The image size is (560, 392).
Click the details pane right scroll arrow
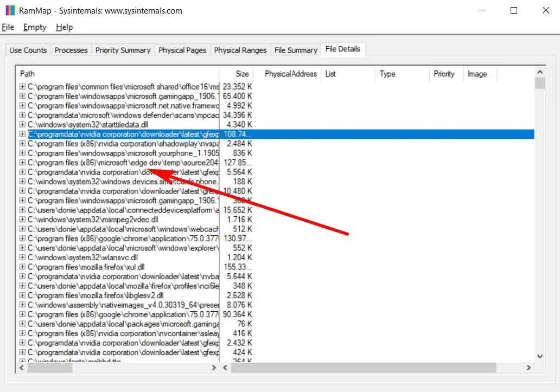(x=528, y=368)
